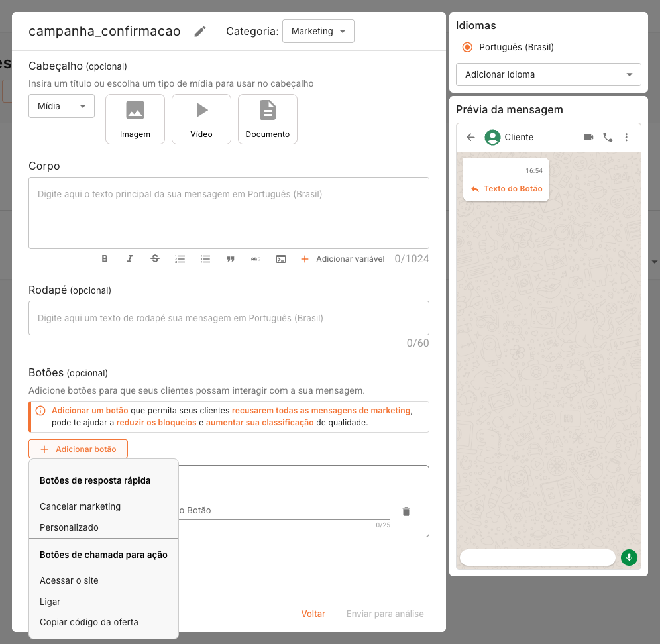Click the green microphone button in preview

(630, 557)
